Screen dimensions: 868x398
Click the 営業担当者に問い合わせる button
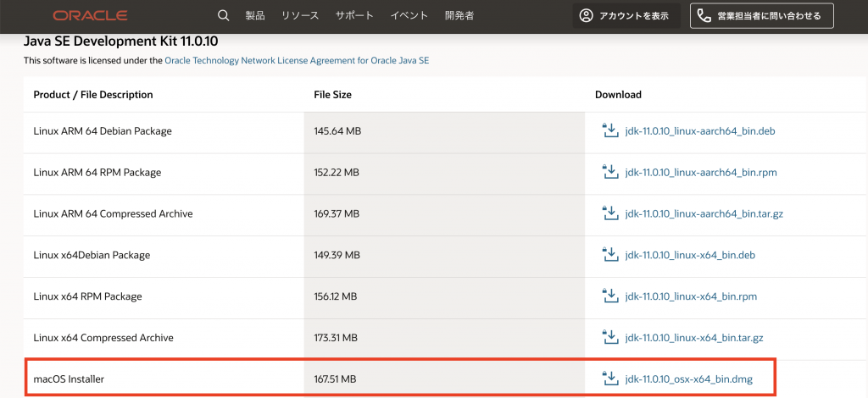762,15
